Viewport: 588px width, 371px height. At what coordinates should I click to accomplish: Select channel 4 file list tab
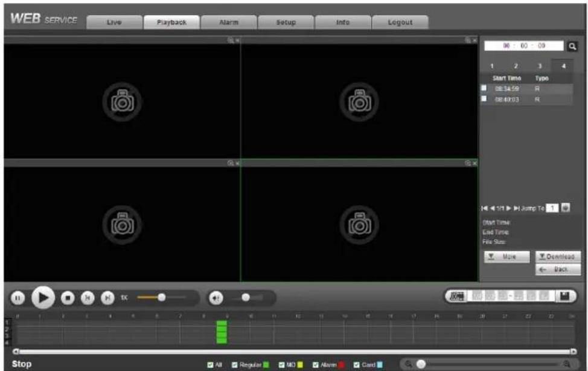[x=563, y=66]
